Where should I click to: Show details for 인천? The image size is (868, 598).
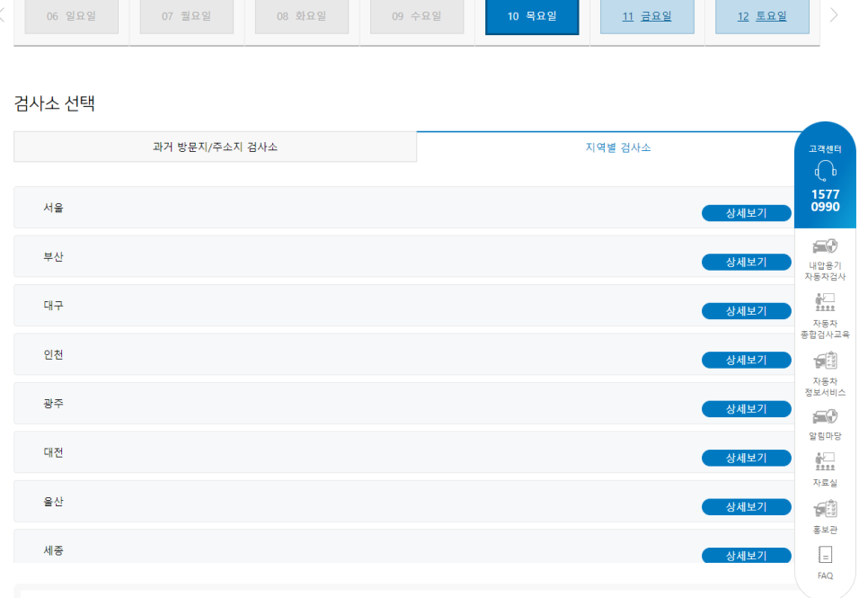(x=746, y=360)
